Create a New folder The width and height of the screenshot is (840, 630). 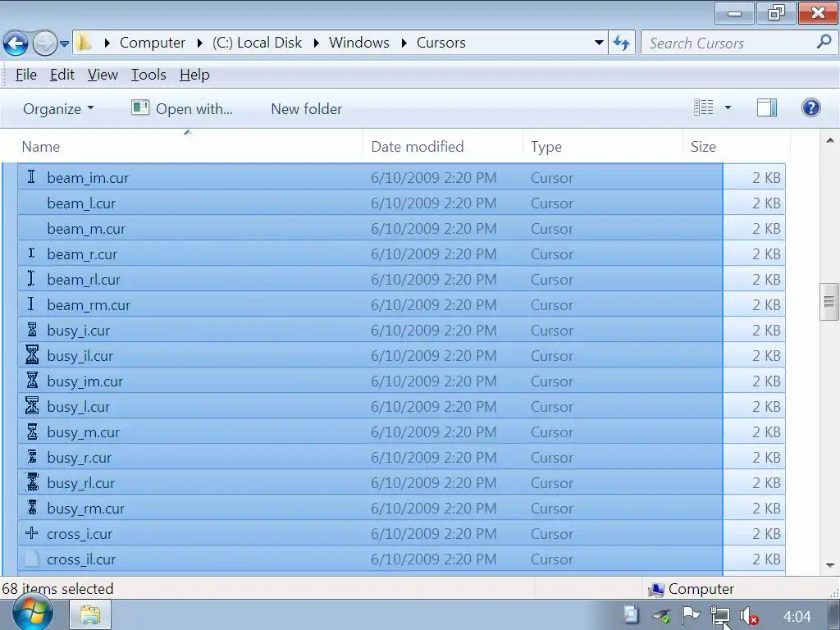click(307, 109)
